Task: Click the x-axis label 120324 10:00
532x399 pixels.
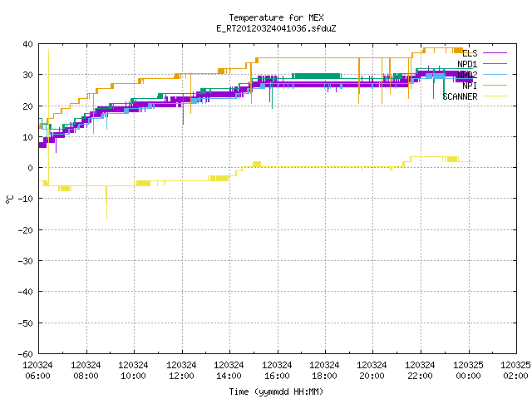Action: pyautogui.click(x=133, y=371)
